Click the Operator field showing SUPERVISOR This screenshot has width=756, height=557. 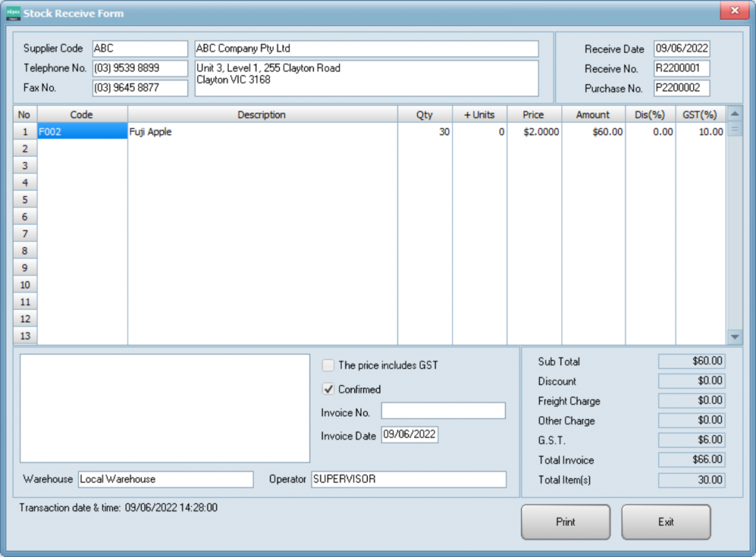point(408,480)
